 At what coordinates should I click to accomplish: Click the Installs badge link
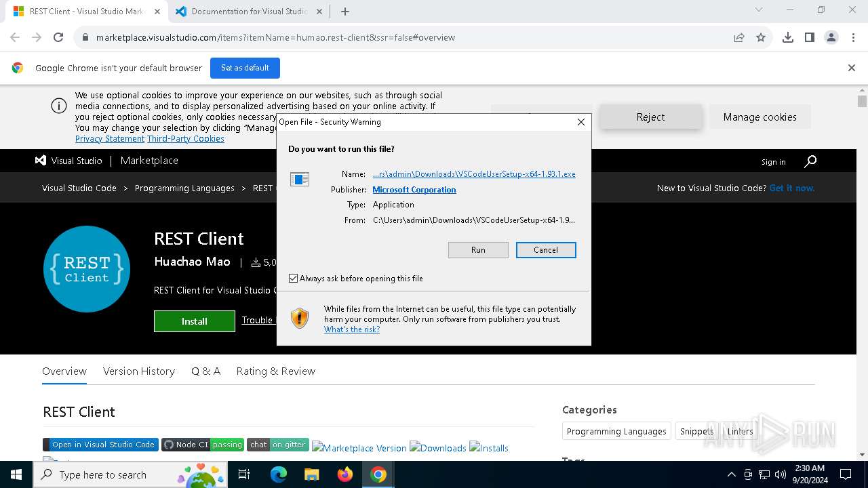(489, 448)
